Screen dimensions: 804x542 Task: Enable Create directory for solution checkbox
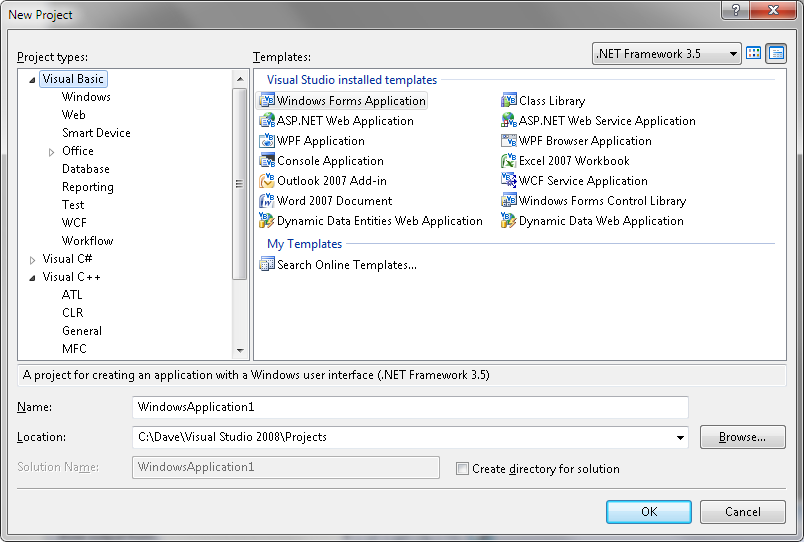coord(462,468)
